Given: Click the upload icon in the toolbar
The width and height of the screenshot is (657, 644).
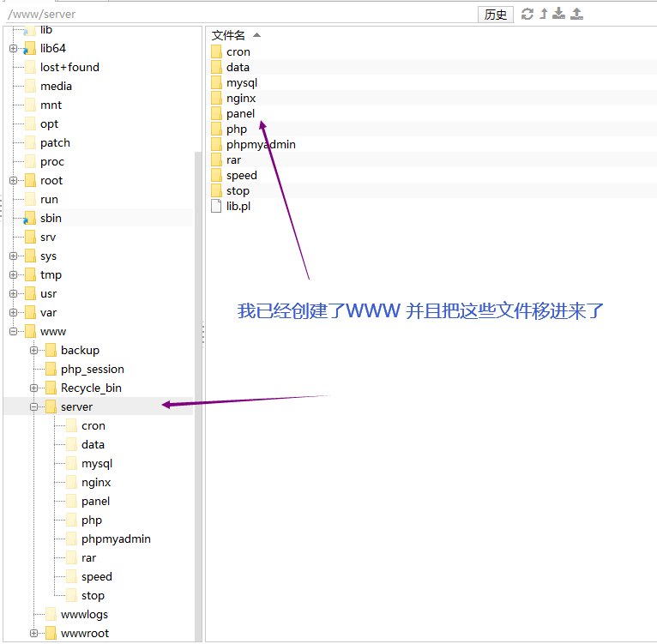Looking at the screenshot, I should pos(576,14).
